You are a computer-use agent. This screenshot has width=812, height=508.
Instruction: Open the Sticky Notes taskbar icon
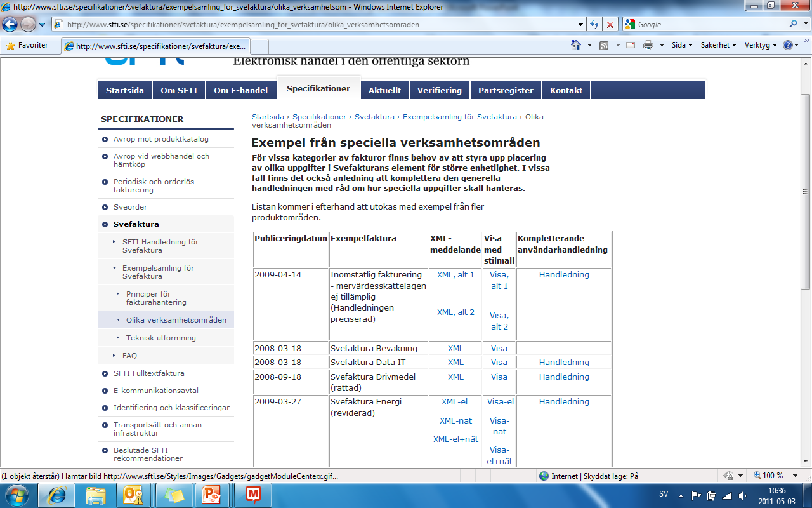(174, 495)
